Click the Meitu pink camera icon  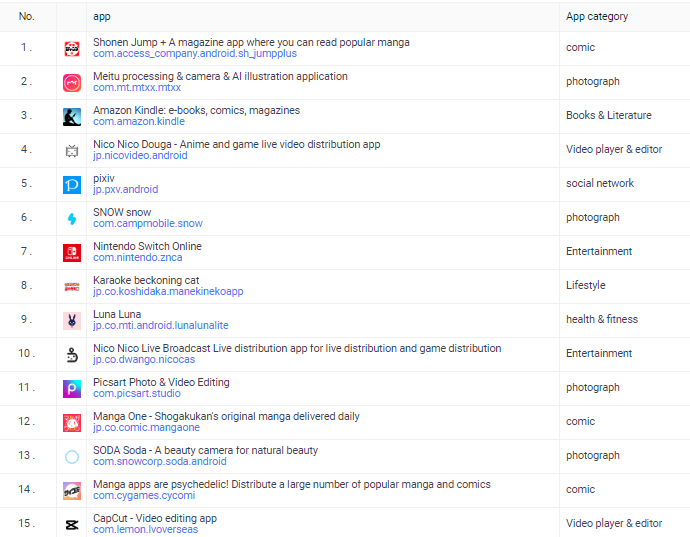pos(72,83)
